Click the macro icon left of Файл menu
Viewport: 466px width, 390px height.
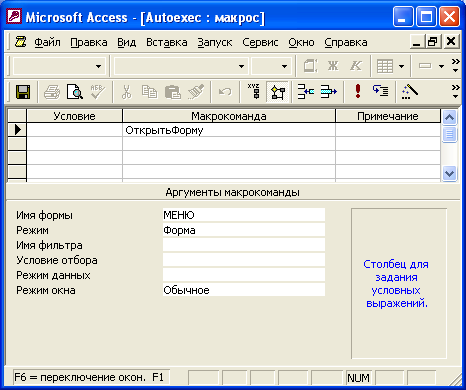21,42
